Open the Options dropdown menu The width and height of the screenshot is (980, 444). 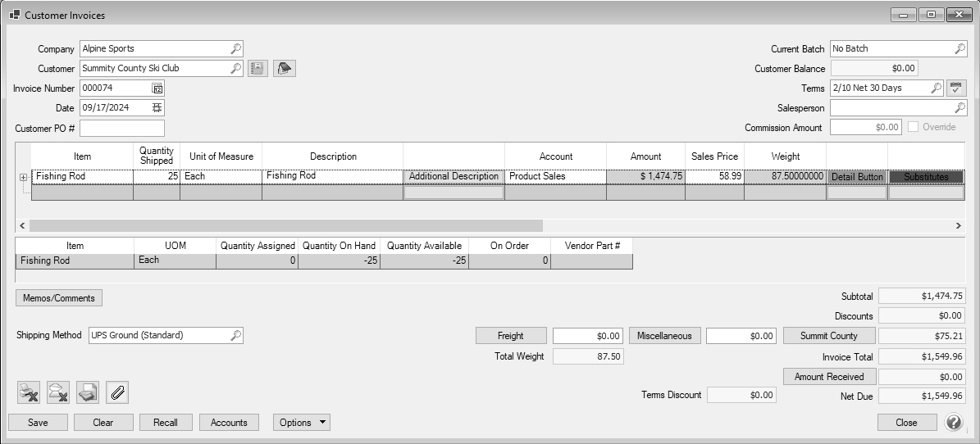pyautogui.click(x=302, y=423)
